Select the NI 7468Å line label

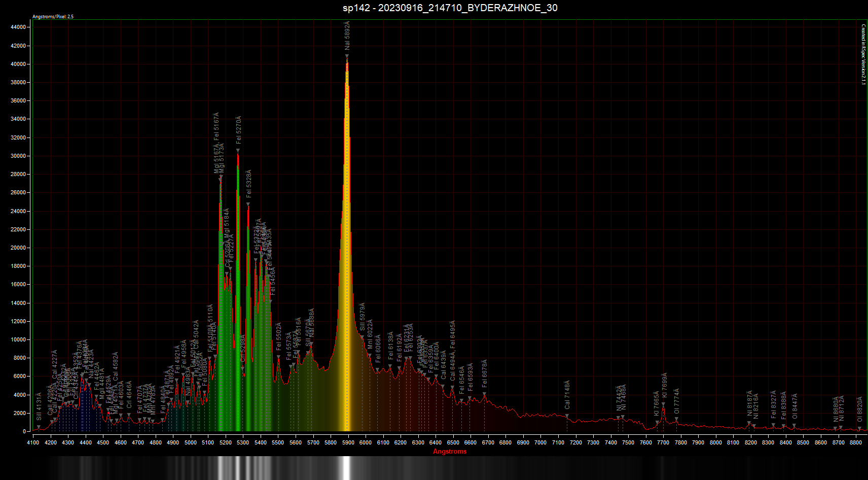click(x=624, y=397)
